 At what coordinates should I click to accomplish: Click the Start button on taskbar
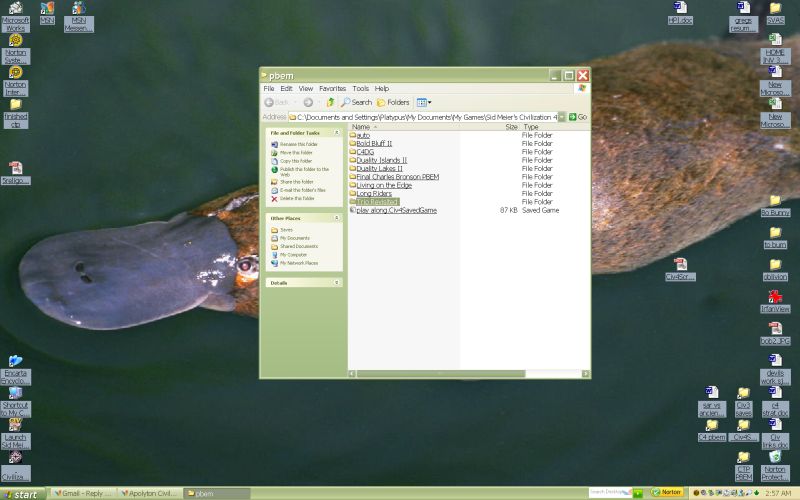(x=22, y=493)
